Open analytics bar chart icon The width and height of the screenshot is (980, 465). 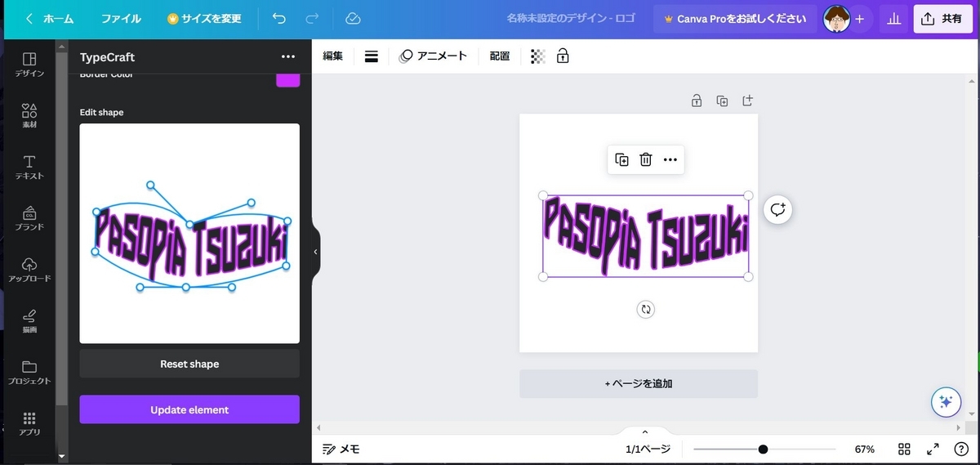[893, 19]
